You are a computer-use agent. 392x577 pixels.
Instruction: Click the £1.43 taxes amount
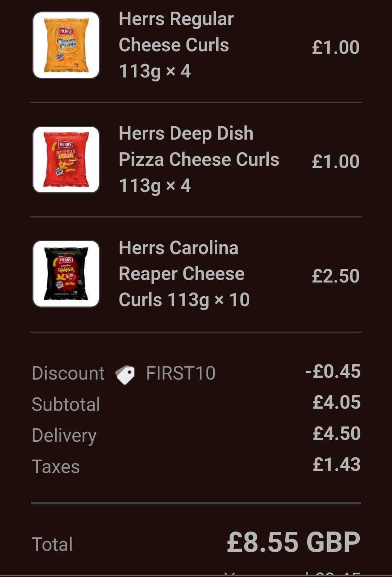tap(336, 465)
